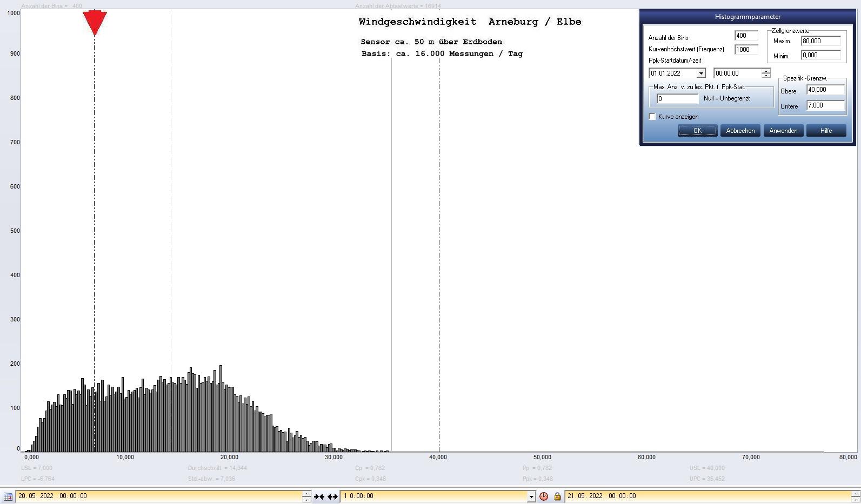This screenshot has height=504, width=861.
Task: Select the Kurvenhöchstwert (Frequenz) field
Action: pos(746,50)
